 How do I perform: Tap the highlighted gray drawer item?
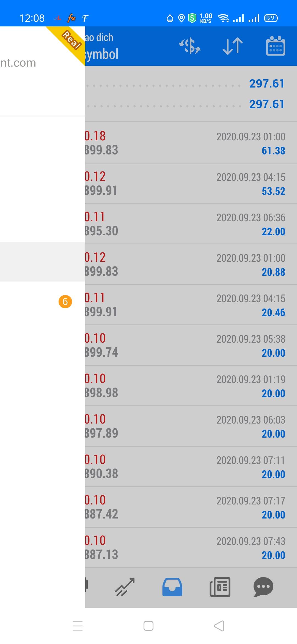[x=42, y=262]
